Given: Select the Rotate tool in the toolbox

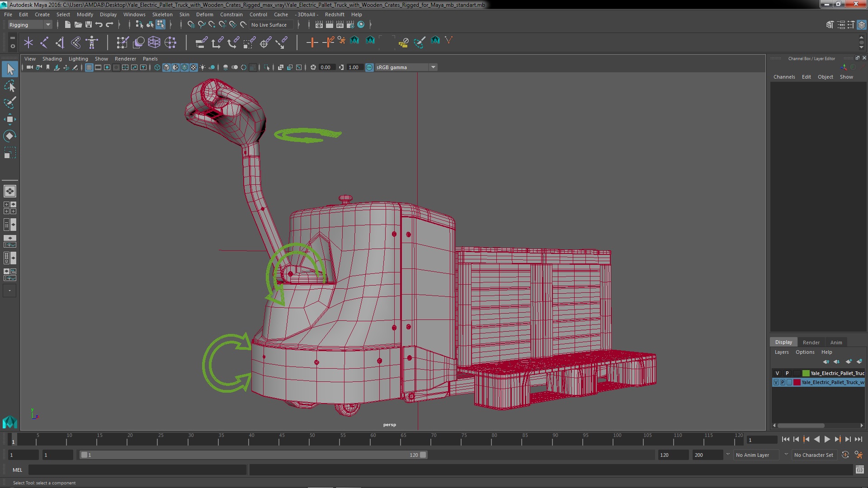Looking at the screenshot, I should pyautogui.click(x=10, y=136).
